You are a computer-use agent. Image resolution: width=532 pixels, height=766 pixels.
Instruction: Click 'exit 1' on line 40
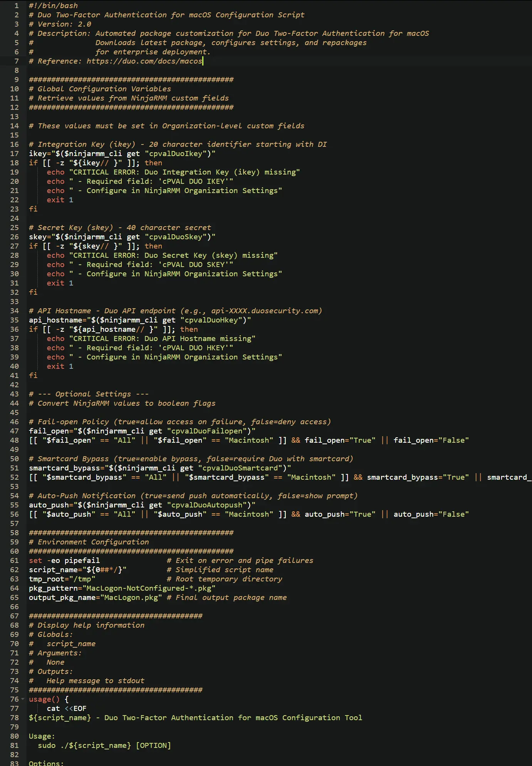pyautogui.click(x=60, y=366)
